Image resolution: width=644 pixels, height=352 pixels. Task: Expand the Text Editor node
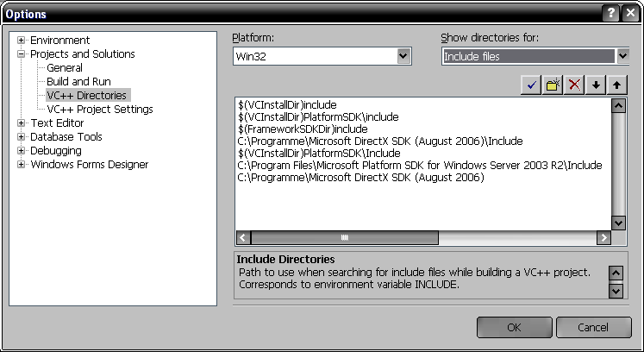pyautogui.click(x=22, y=123)
